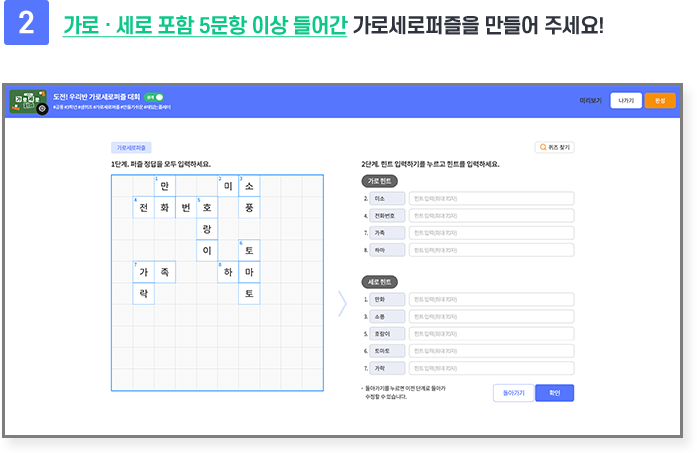Select puzzle cell 2 containing 미
The width and height of the screenshot is (697, 453).
click(228, 186)
